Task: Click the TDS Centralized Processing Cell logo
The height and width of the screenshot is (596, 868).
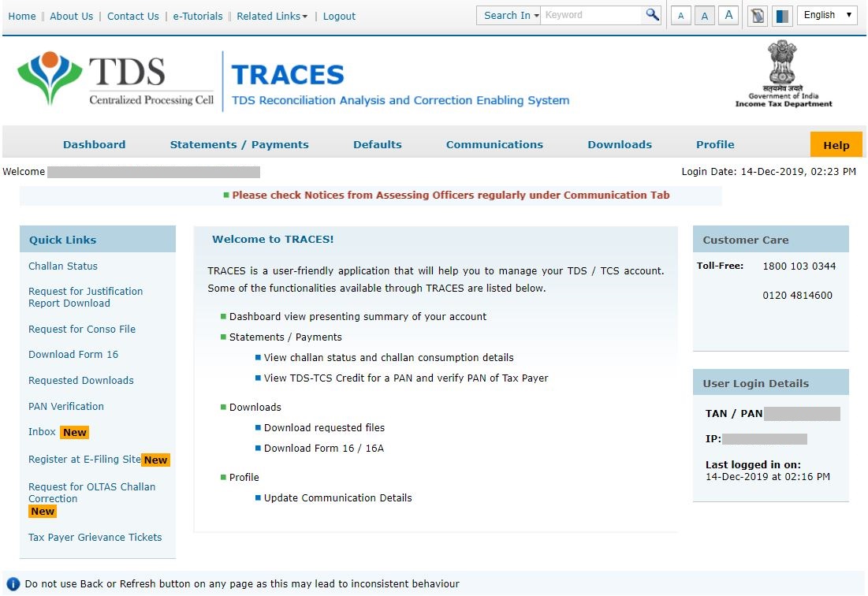Action: pos(115,79)
